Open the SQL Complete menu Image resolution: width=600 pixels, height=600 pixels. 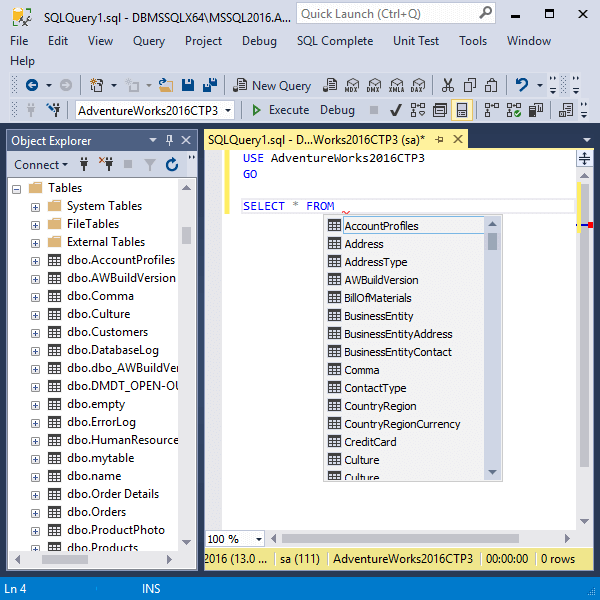(x=335, y=41)
